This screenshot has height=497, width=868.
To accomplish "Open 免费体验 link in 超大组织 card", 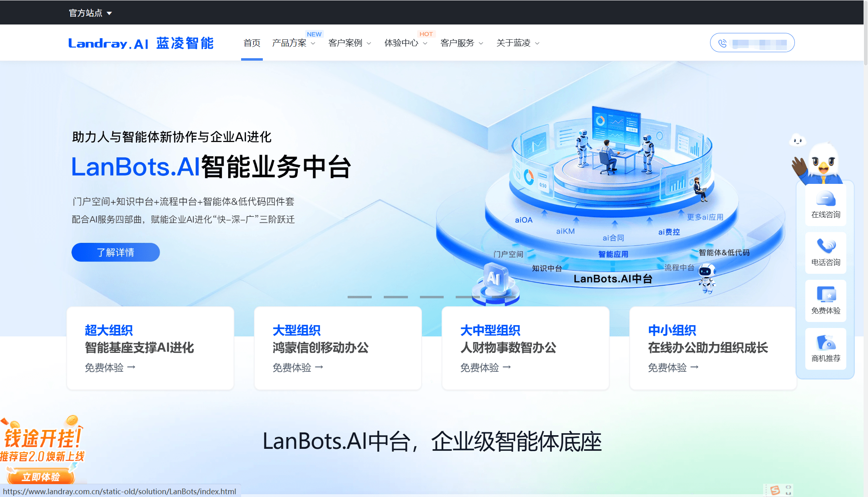I will point(110,367).
